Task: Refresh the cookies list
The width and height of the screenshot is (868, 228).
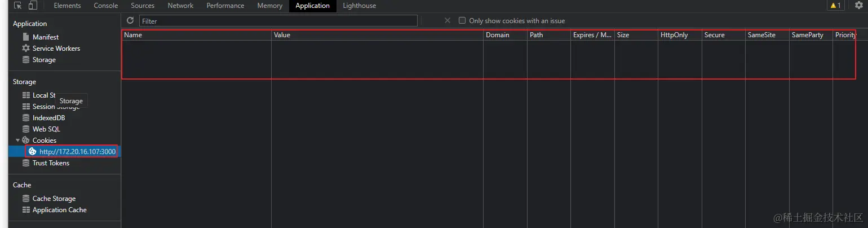Action: 130,20
